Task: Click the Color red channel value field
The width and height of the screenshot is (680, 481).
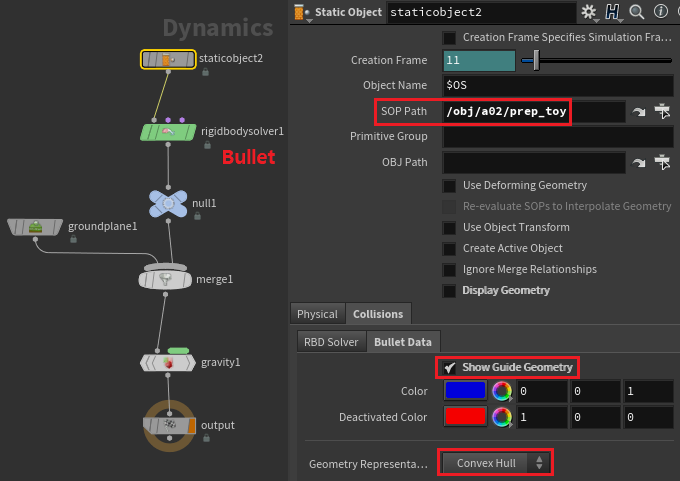Action: pyautogui.click(x=542, y=391)
